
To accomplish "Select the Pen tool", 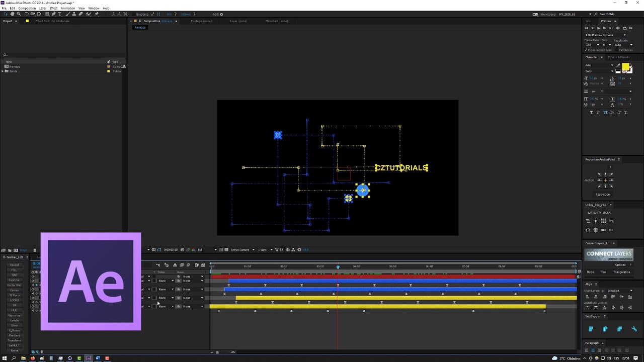I will coord(53,14).
